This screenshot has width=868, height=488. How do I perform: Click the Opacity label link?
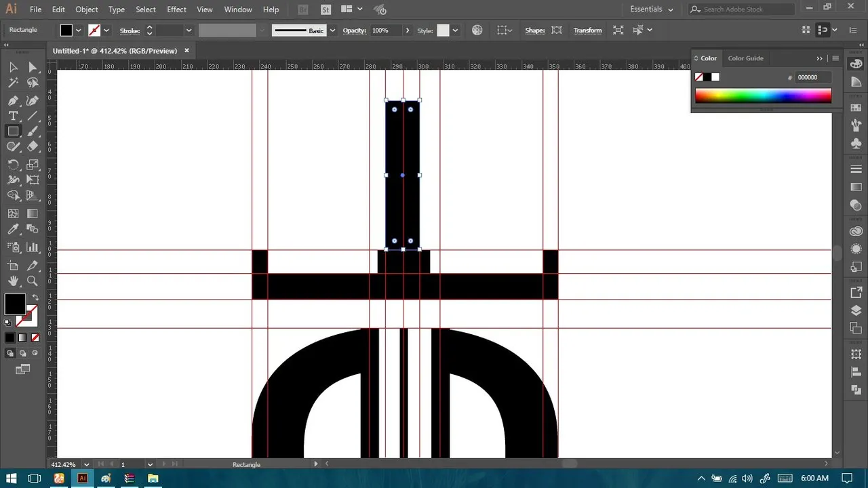point(355,30)
